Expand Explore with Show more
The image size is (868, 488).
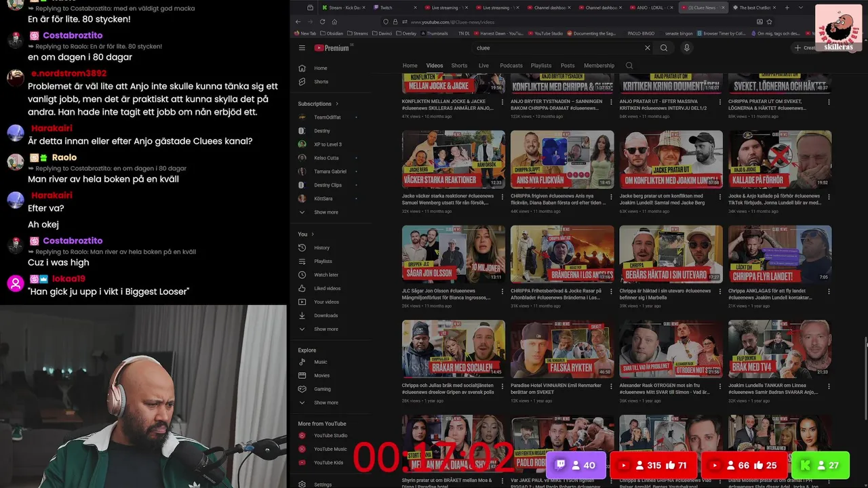325,403
